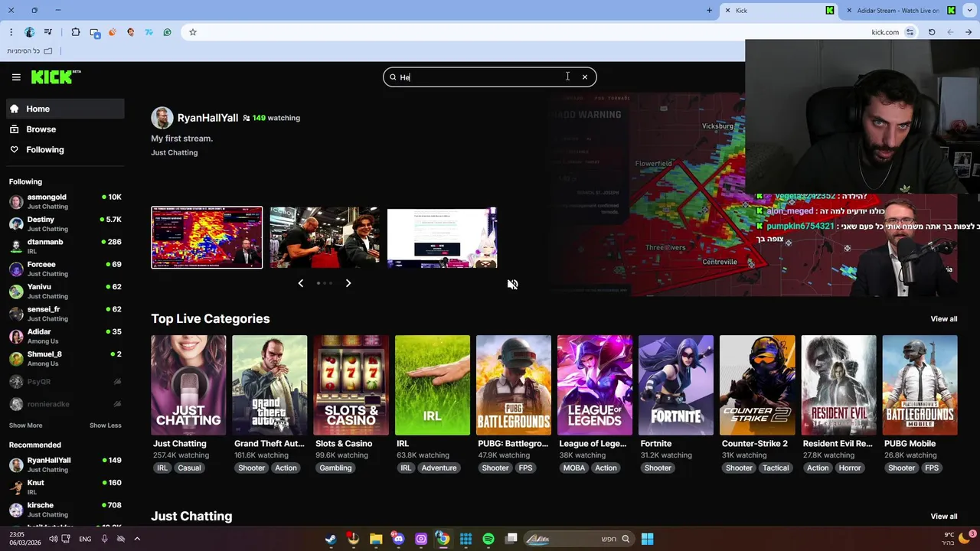The width and height of the screenshot is (980, 551).
Task: Open Resident Evil category card
Action: (838, 385)
